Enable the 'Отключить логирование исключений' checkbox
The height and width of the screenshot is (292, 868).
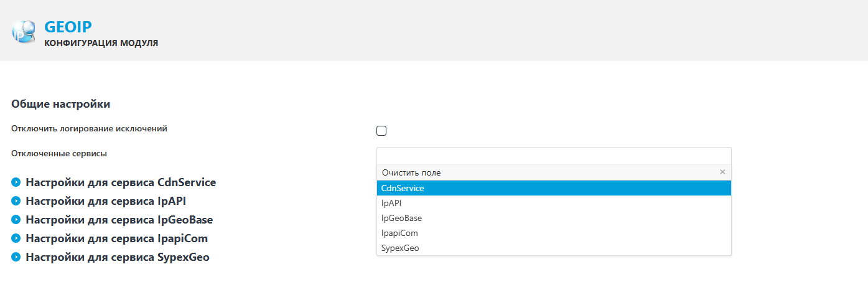(x=381, y=131)
